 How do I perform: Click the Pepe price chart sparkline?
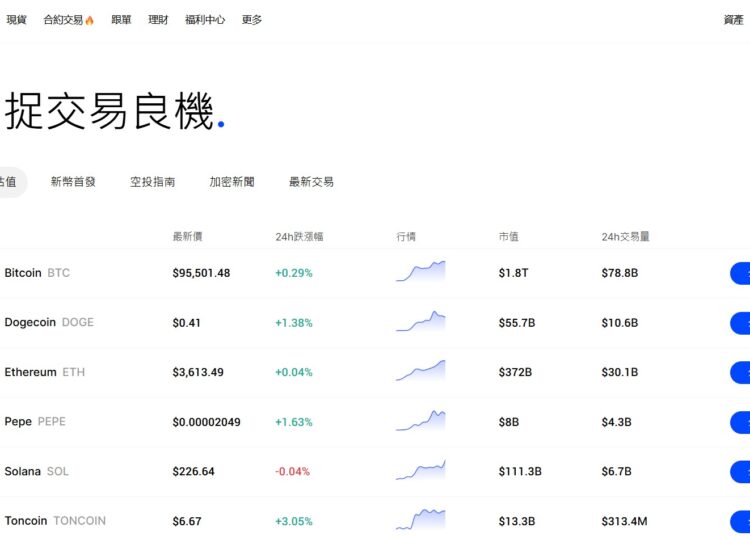(420, 420)
